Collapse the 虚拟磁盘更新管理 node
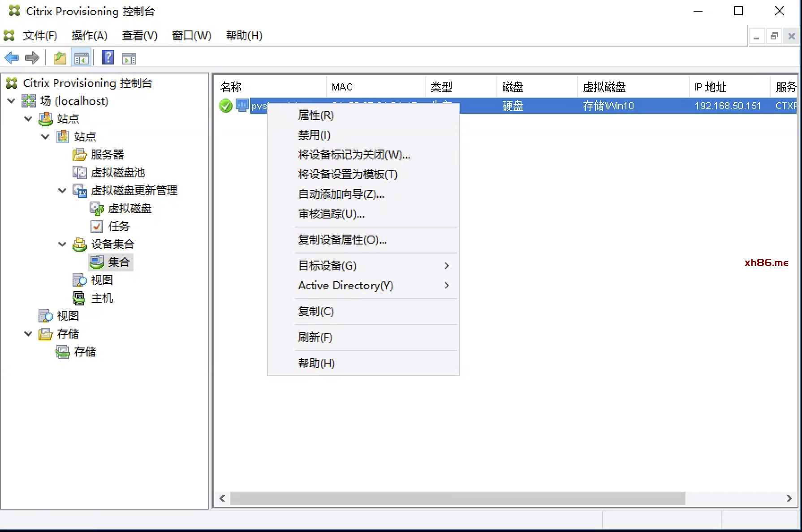 pyautogui.click(x=62, y=190)
